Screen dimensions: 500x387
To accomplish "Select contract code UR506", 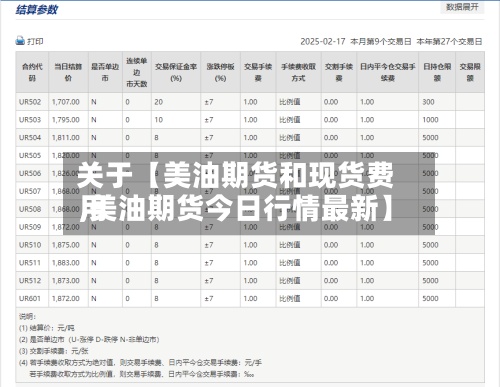I will tap(30, 173).
